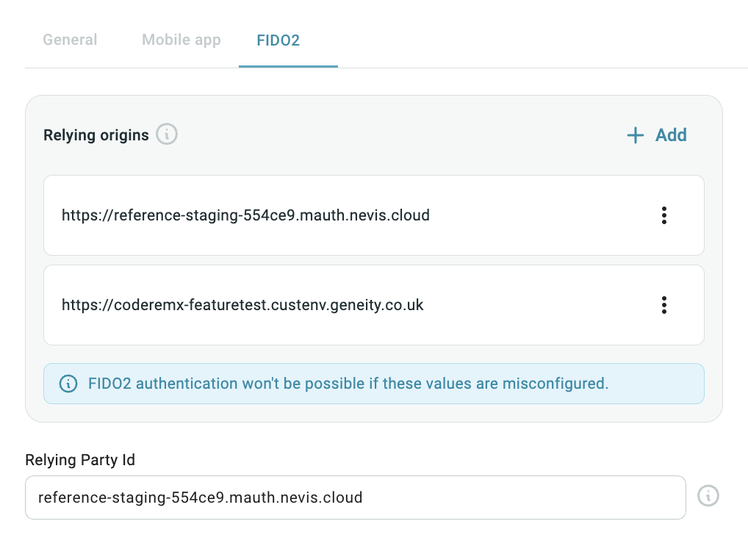Click the FIDO2 misconfiguration warning text
This screenshot has width=748, height=560.
(348, 384)
